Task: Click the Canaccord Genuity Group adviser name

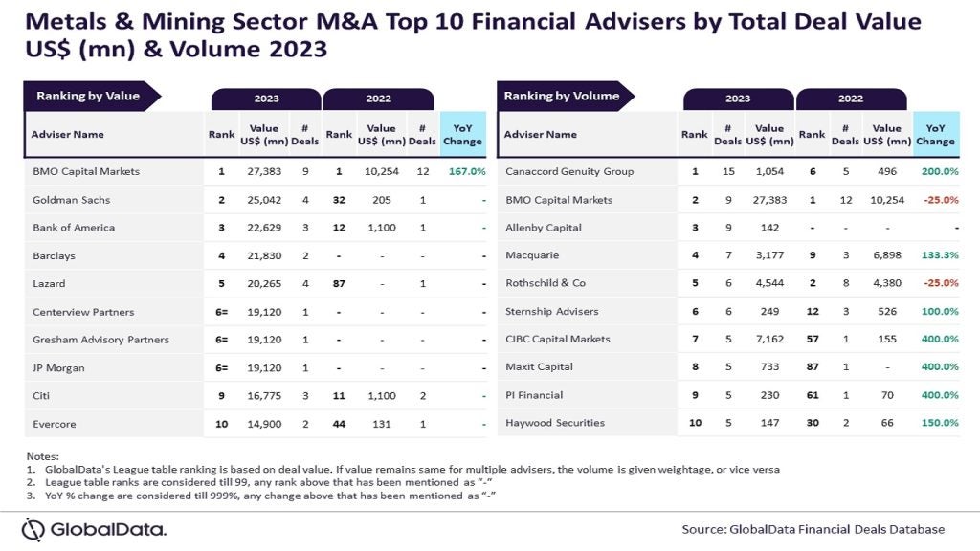Action: (569, 171)
